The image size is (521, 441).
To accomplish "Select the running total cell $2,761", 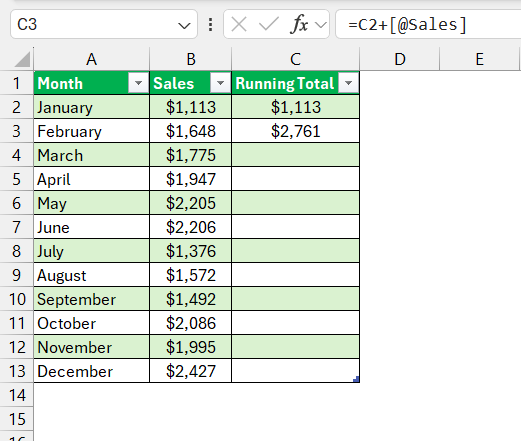I will [x=296, y=131].
